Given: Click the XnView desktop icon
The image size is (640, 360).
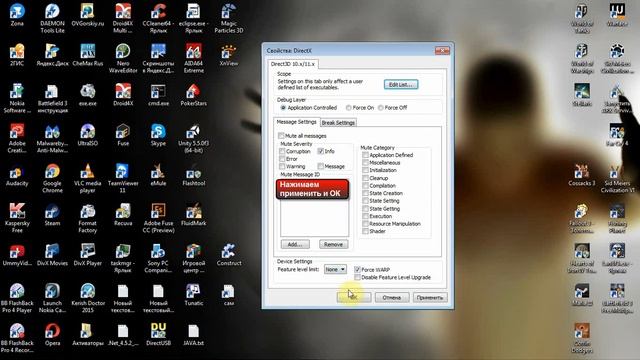Looking at the screenshot, I should 229,55.
